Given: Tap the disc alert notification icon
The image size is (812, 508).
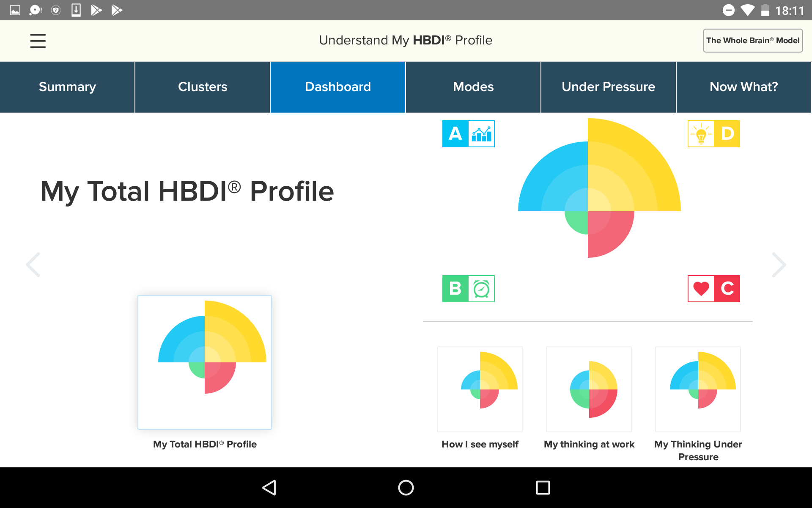Looking at the screenshot, I should (36, 10).
